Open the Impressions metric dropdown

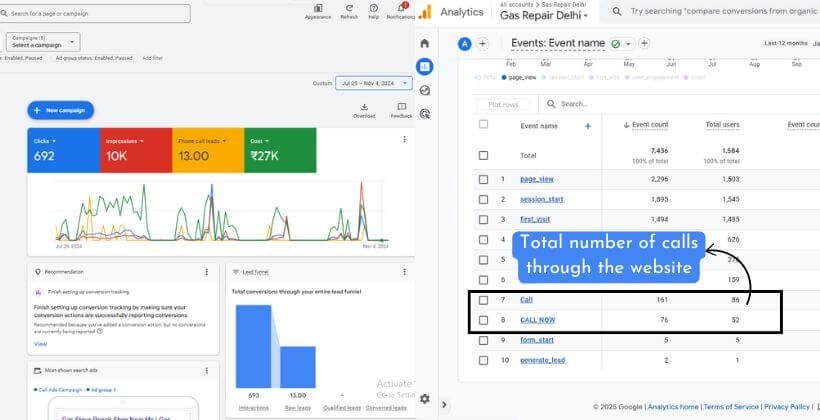[x=124, y=141]
